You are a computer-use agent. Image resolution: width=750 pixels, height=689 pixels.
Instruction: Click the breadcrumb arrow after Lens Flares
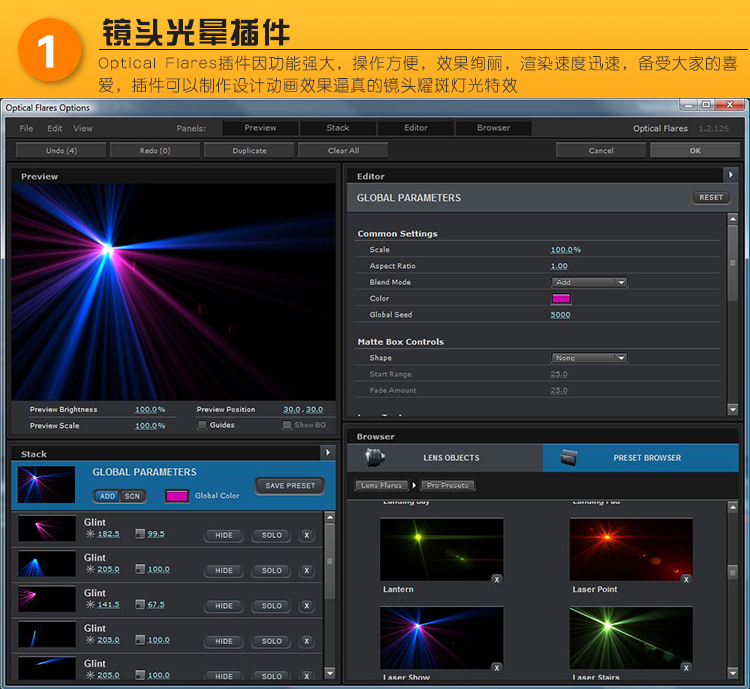coord(414,485)
